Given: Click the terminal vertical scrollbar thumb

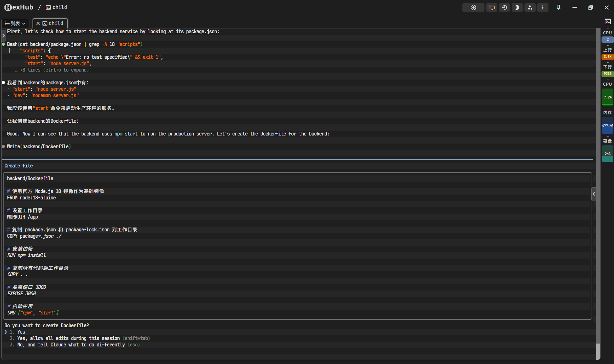Looking at the screenshot, I should tap(598, 351).
